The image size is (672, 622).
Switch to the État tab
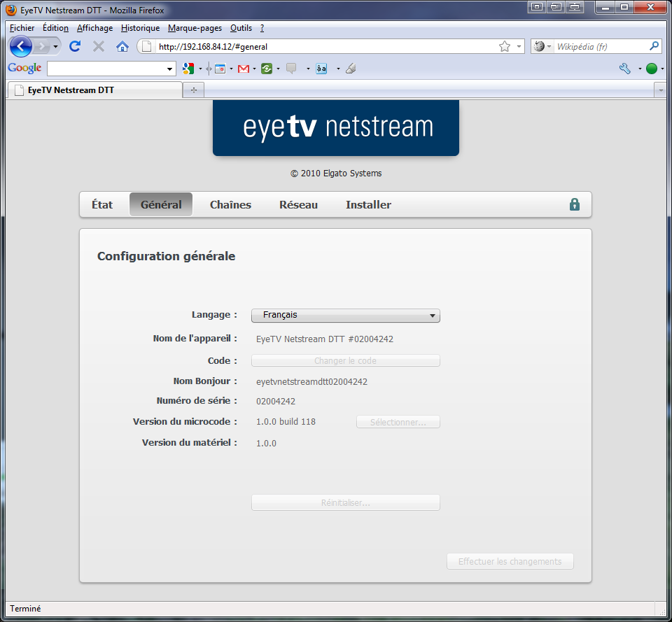[102, 205]
